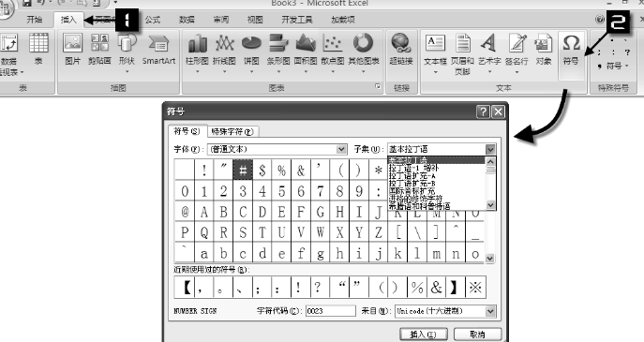Insert a SmartArt graphic
The height and width of the screenshot is (342, 644).
point(158,50)
